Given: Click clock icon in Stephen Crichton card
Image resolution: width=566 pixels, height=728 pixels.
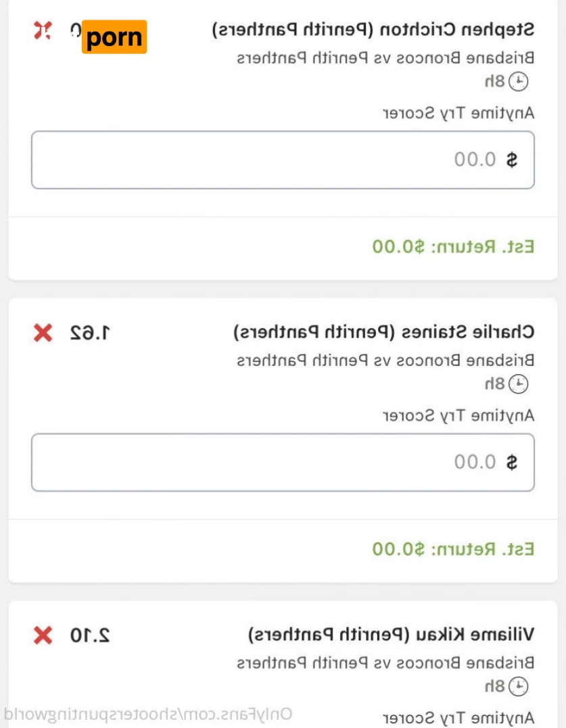Looking at the screenshot, I should [x=519, y=82].
